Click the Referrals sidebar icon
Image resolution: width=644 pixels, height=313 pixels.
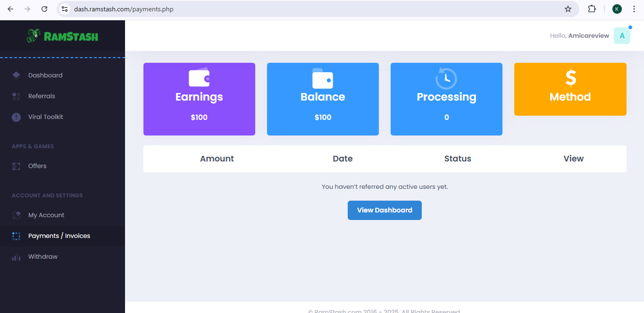coord(16,96)
